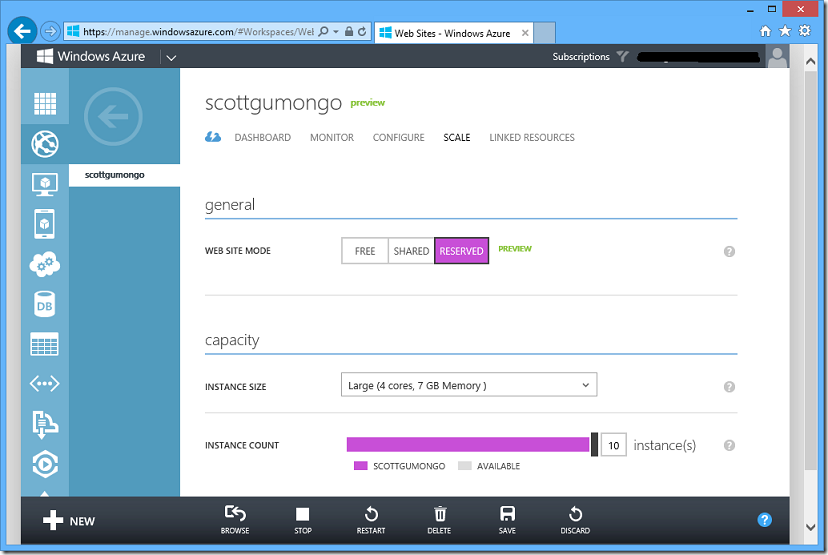The width and height of the screenshot is (828, 555).
Task: Open Networks arrows icon in sidebar
Action: 45,384
